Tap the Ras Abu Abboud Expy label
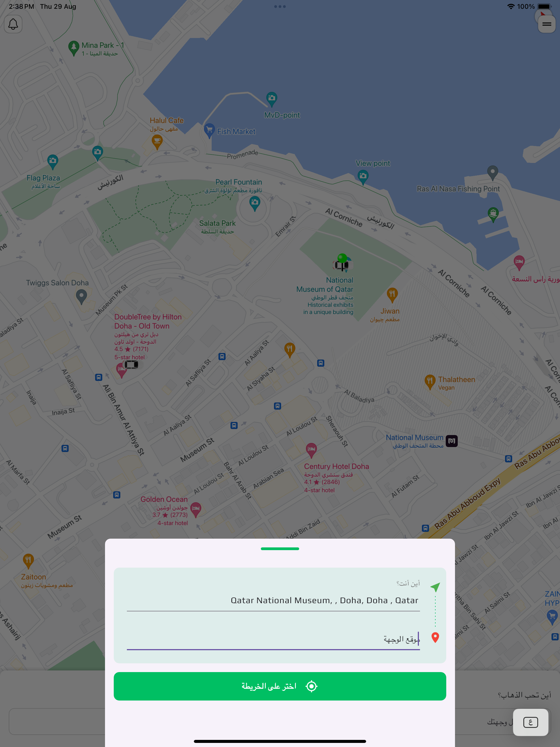The image size is (560, 747). pyautogui.click(x=467, y=504)
